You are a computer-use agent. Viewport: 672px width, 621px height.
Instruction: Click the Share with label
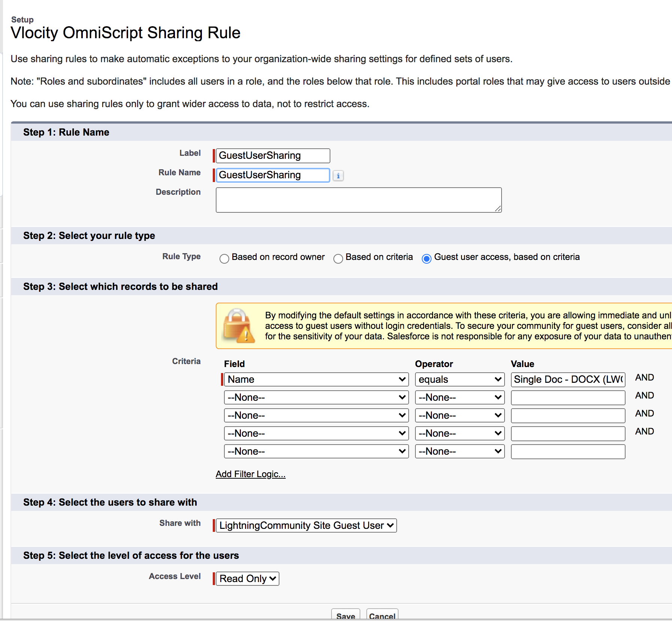(x=180, y=523)
